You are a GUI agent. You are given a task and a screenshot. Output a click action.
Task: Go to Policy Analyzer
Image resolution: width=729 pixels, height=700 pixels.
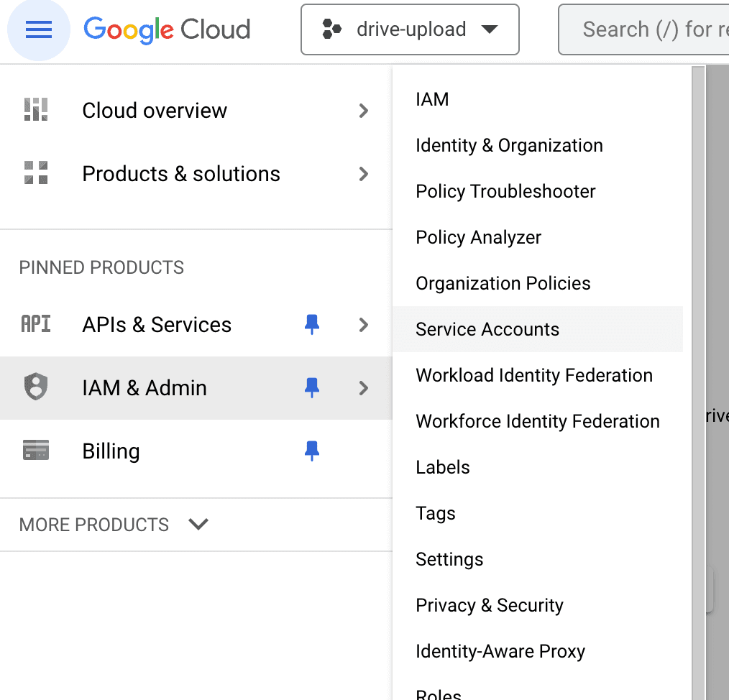coord(538,237)
